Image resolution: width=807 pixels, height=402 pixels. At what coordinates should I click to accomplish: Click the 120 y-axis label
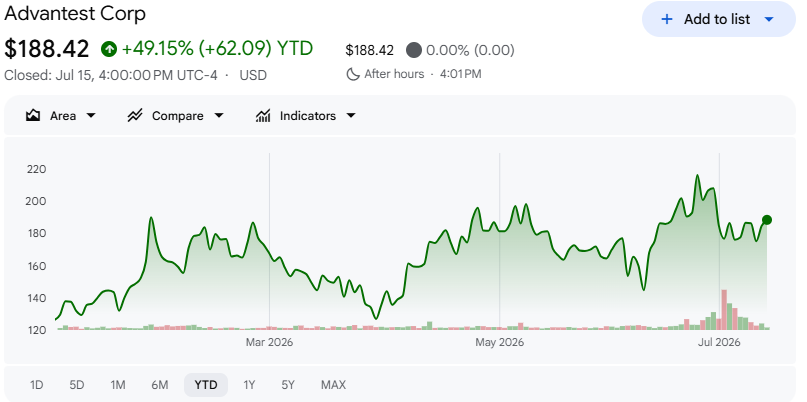pos(37,330)
